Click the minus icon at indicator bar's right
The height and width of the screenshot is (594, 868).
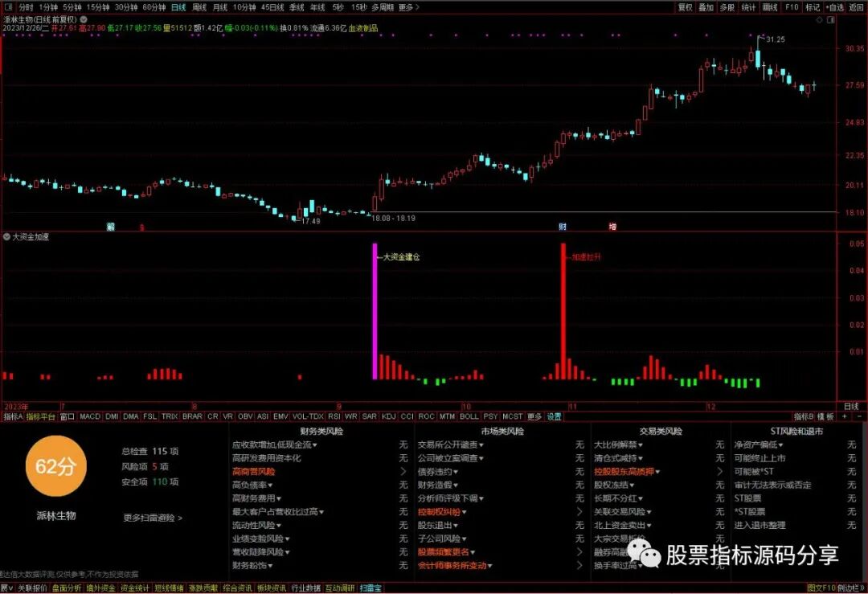point(859,416)
